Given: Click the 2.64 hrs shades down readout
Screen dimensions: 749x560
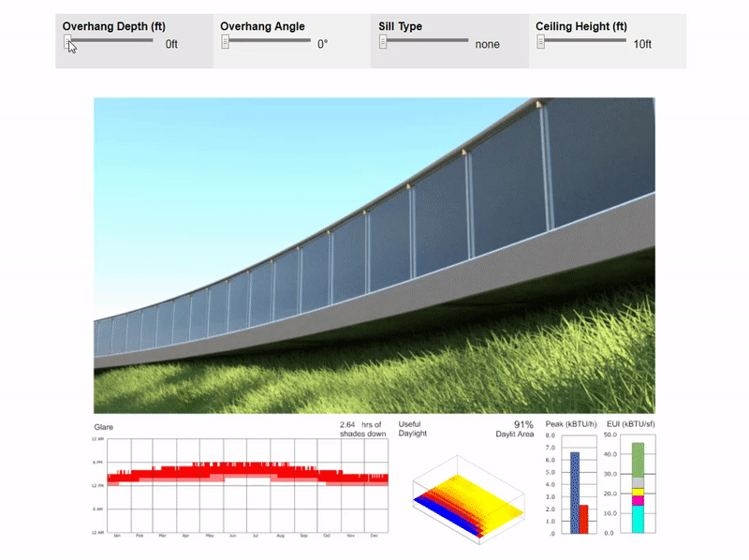Looking at the screenshot, I should click(360, 429).
